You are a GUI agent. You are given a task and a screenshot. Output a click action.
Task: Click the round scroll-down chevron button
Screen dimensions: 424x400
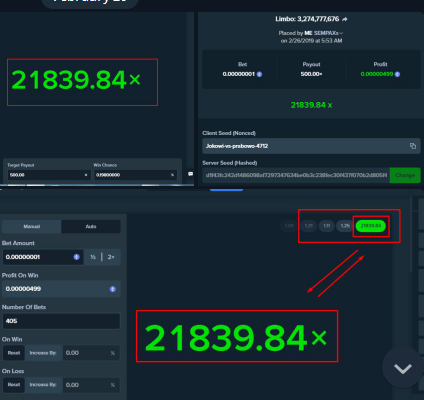pos(403,368)
